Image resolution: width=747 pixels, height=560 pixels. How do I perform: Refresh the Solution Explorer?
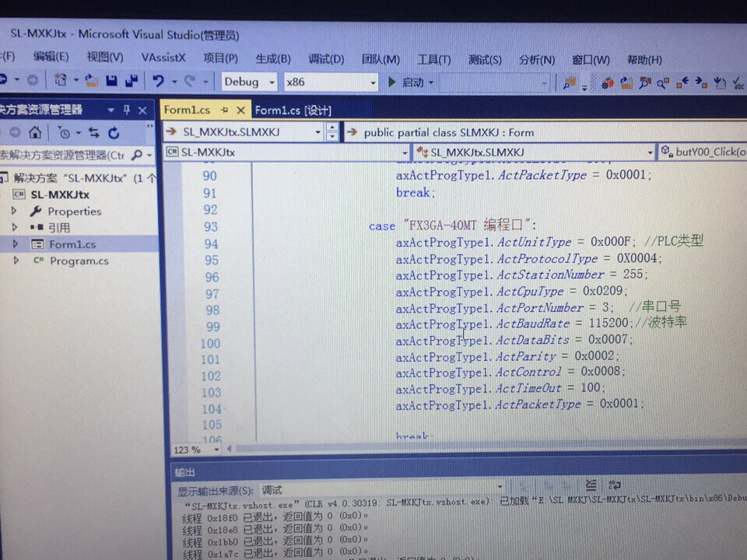[x=114, y=133]
